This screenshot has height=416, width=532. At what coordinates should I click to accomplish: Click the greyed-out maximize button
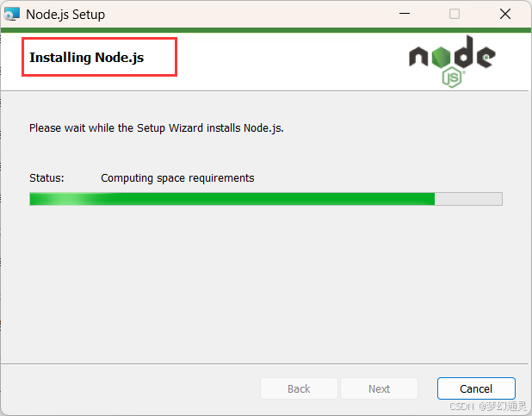coord(455,14)
